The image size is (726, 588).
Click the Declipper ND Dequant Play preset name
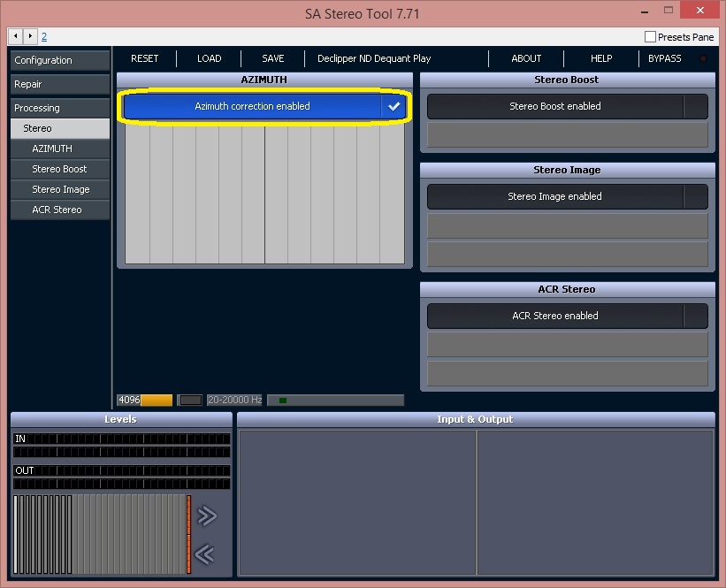[x=374, y=58]
